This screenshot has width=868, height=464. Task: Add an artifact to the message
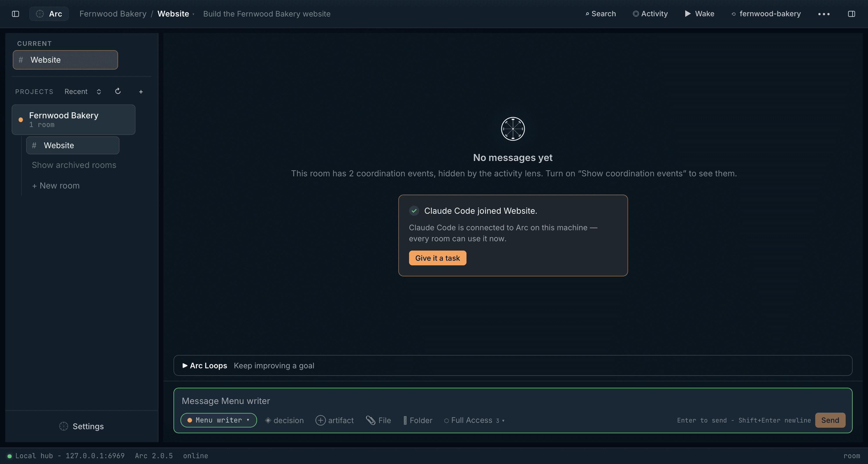point(334,420)
